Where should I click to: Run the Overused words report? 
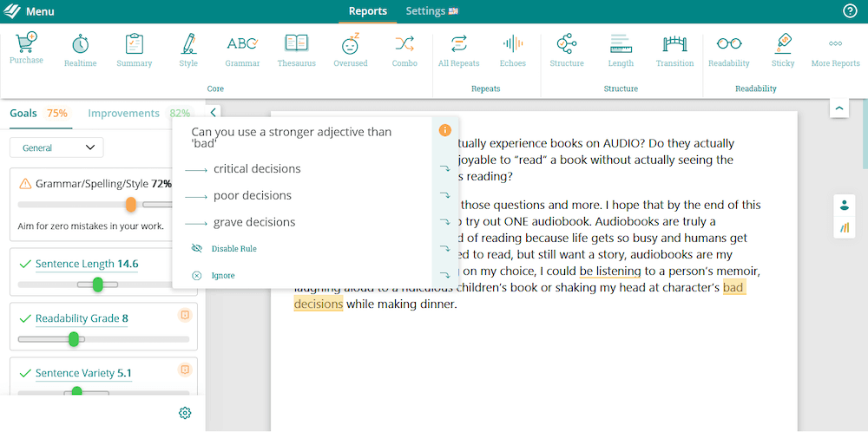(350, 49)
